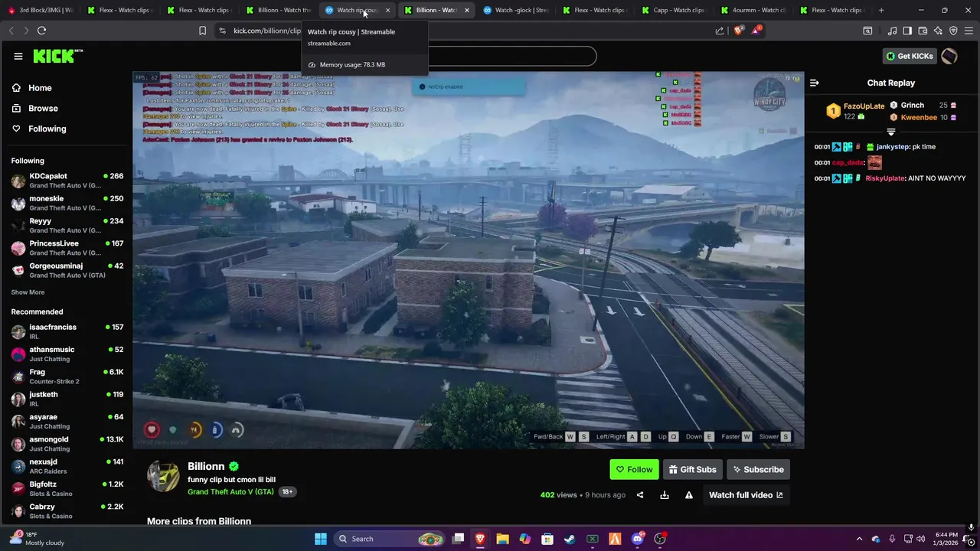Collapse the Chat Replay panel

pyautogui.click(x=815, y=83)
